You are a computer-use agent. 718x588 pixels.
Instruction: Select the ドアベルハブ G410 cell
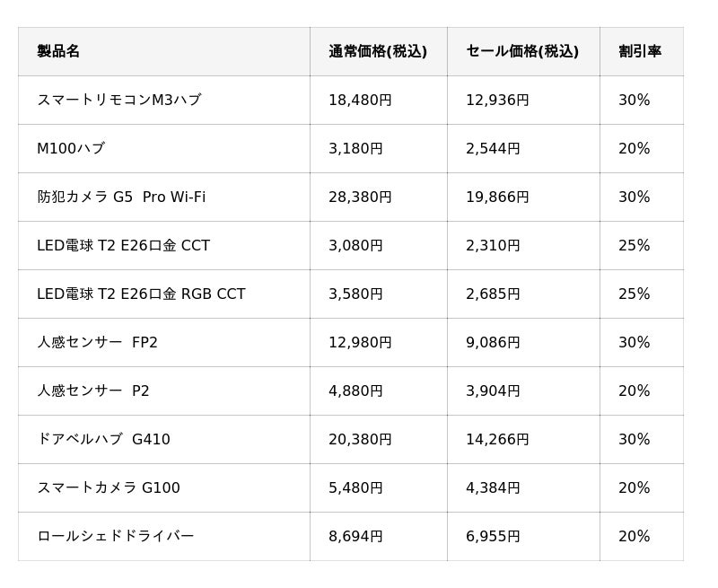coord(103,439)
